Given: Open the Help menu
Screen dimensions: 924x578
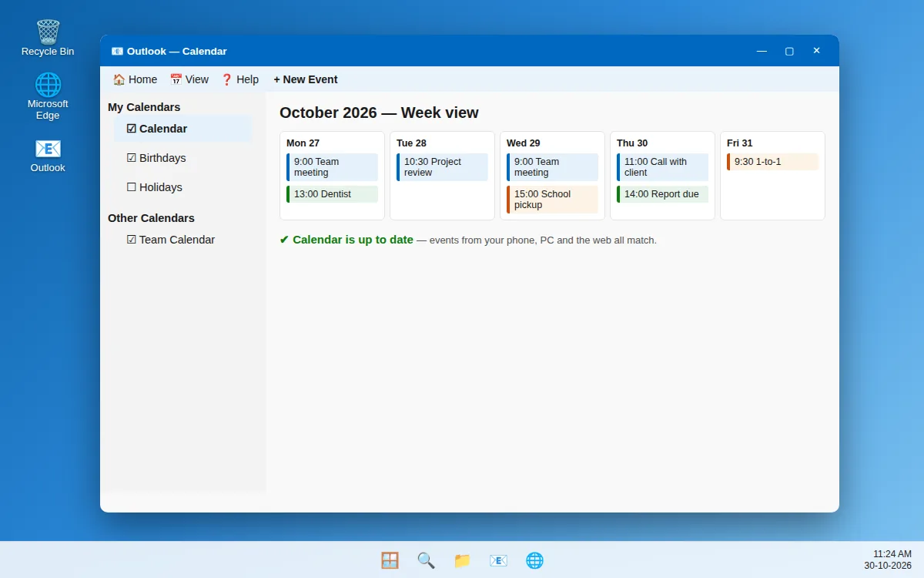Looking at the screenshot, I should [x=240, y=79].
